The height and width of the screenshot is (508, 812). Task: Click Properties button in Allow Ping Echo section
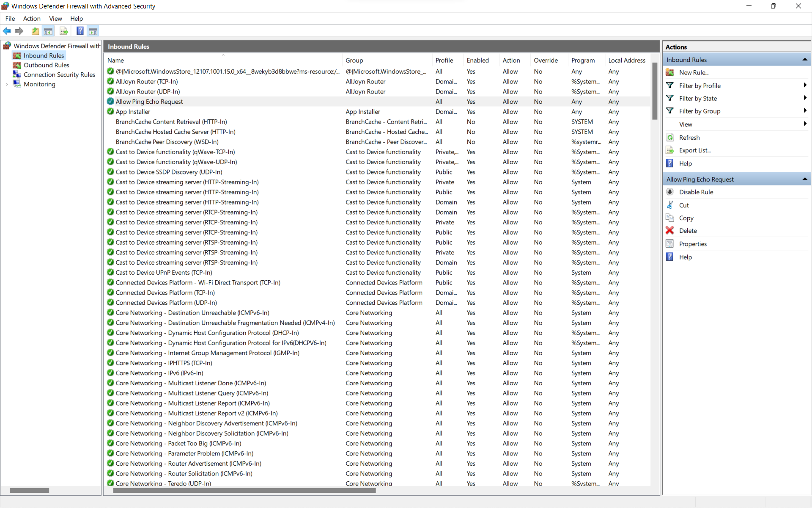pos(692,243)
